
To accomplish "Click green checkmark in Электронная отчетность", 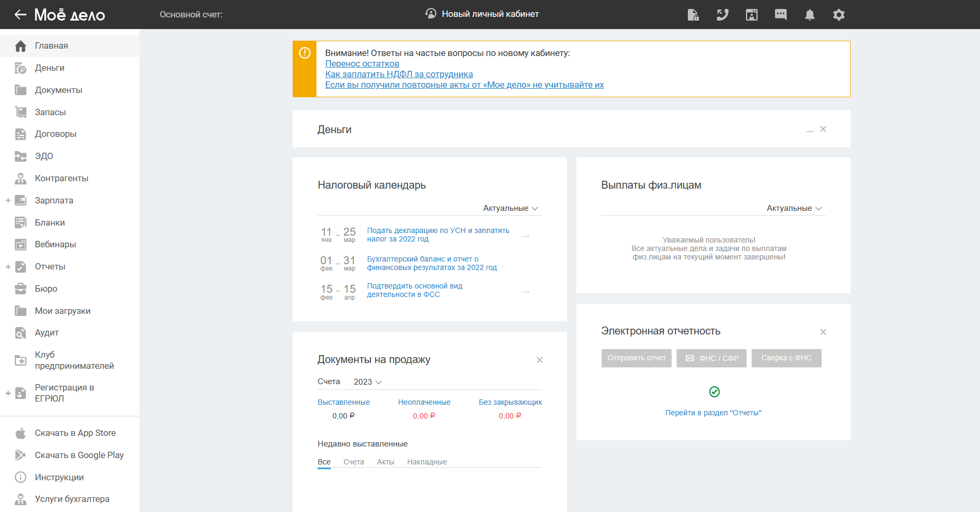I will tap(714, 392).
